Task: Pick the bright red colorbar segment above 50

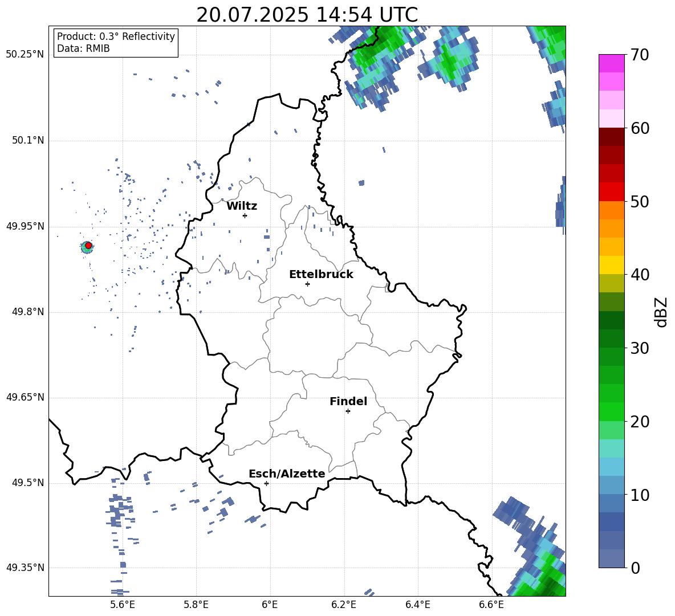Action: 611,191
